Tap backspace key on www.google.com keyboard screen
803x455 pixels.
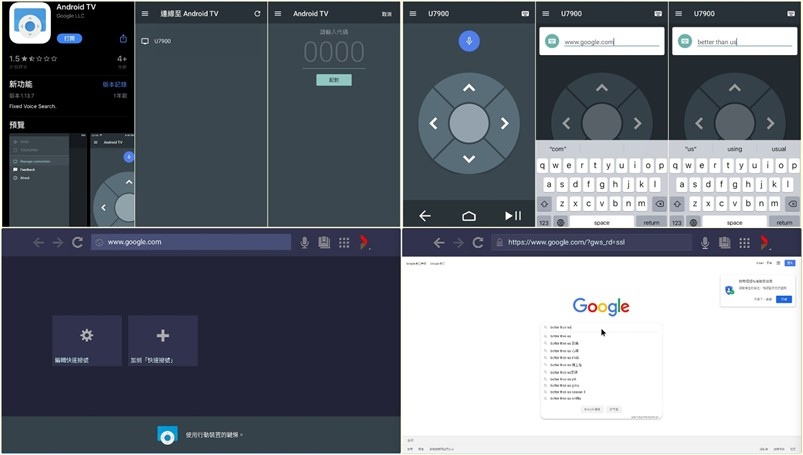point(660,204)
